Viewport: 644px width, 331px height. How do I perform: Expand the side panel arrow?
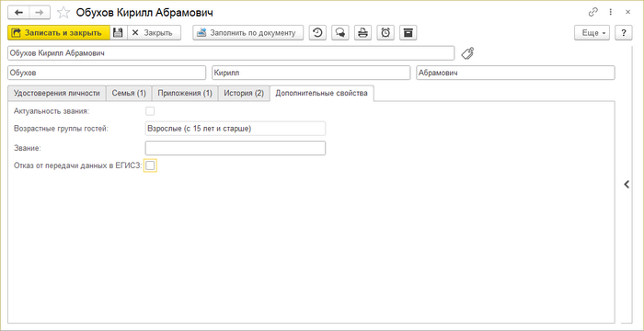tap(627, 185)
